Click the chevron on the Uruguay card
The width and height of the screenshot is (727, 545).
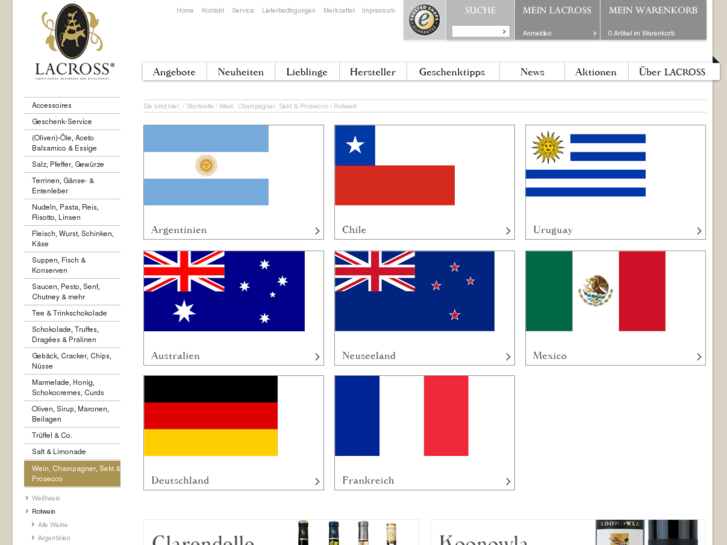coord(699,231)
